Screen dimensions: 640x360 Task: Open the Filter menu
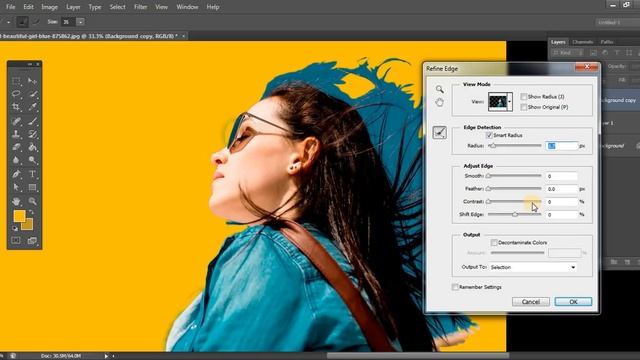(140, 7)
